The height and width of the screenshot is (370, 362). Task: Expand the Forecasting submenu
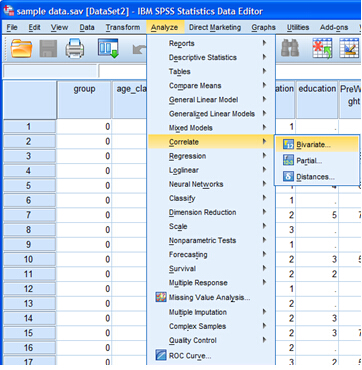[x=211, y=254]
